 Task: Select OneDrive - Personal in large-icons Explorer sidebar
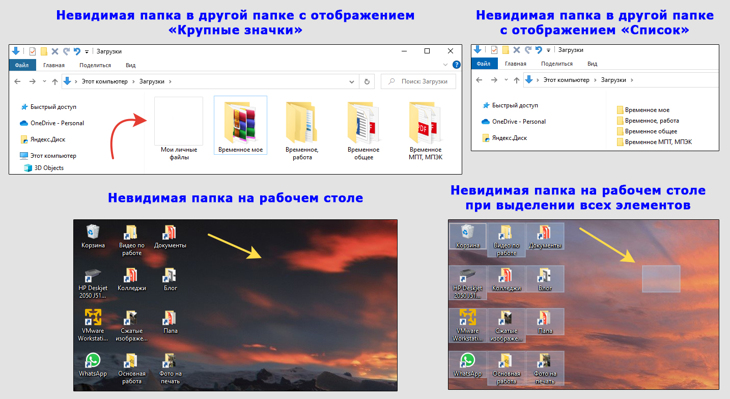pyautogui.click(x=52, y=123)
